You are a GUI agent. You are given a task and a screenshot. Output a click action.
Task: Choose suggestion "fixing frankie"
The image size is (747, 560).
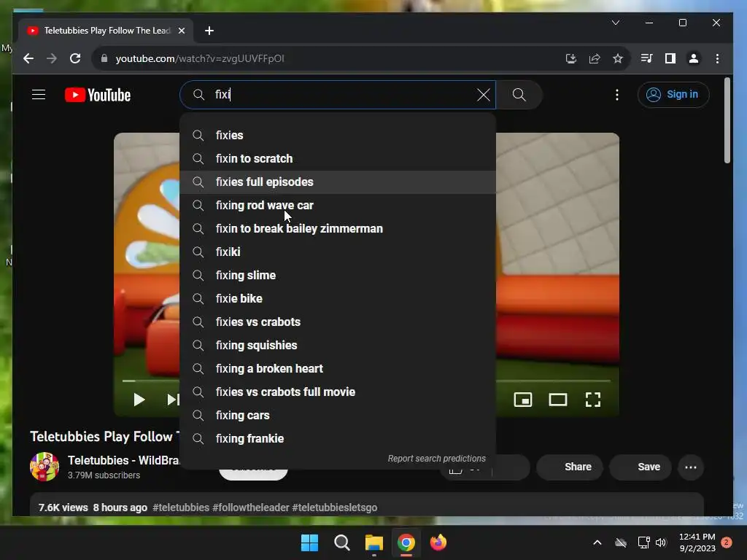(338, 438)
